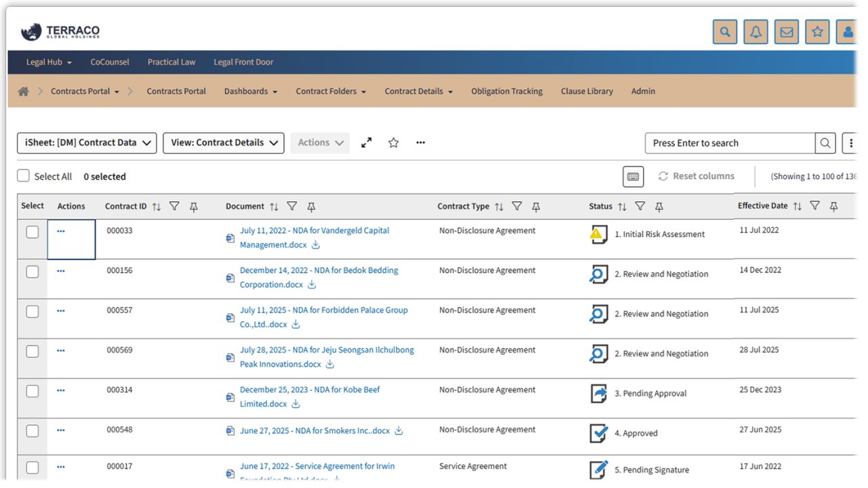Open NDA for Bedok Bedding Corporation link
The width and height of the screenshot is (868, 488).
[319, 270]
